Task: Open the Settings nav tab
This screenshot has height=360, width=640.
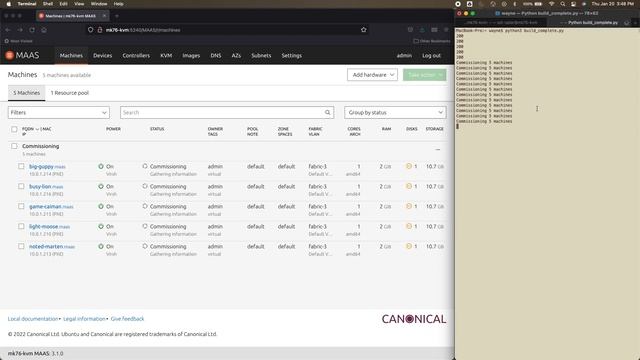Action: pyautogui.click(x=291, y=56)
